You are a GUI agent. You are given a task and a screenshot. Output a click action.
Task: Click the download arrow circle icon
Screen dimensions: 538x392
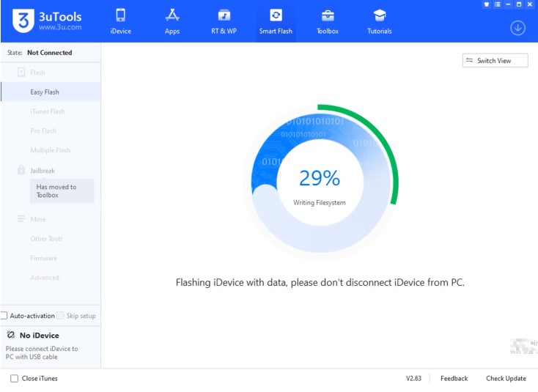[x=517, y=28]
